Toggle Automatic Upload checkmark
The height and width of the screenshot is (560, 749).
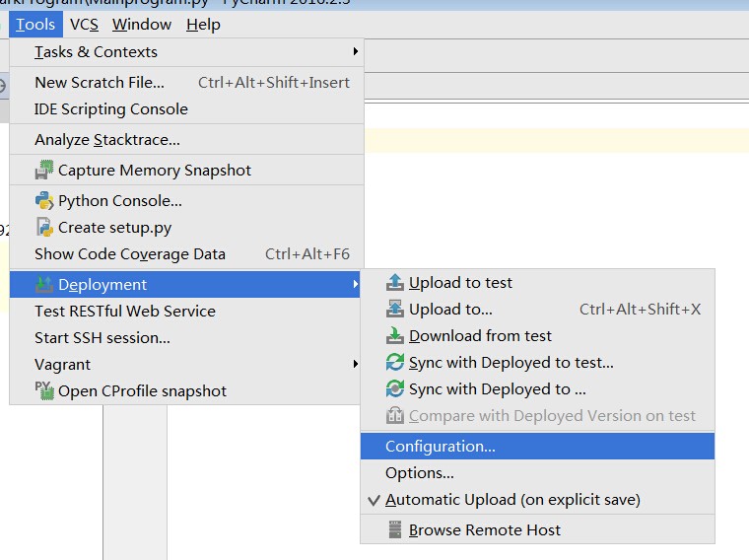click(x=374, y=500)
